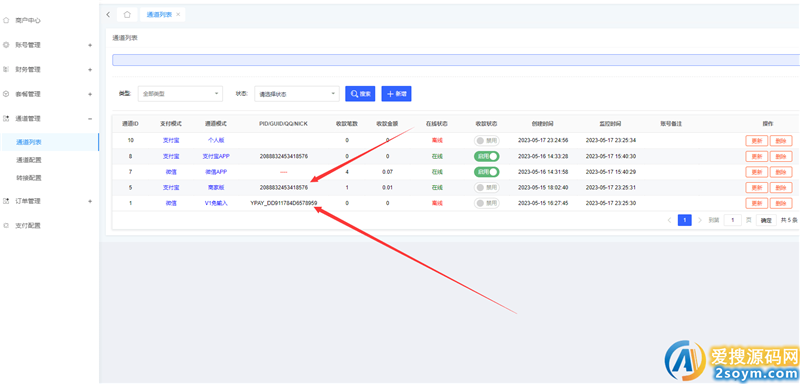Viewport: 800px width, 384px height.
Task: Click the 账号管理 sidebar icon
Action: pos(6,45)
